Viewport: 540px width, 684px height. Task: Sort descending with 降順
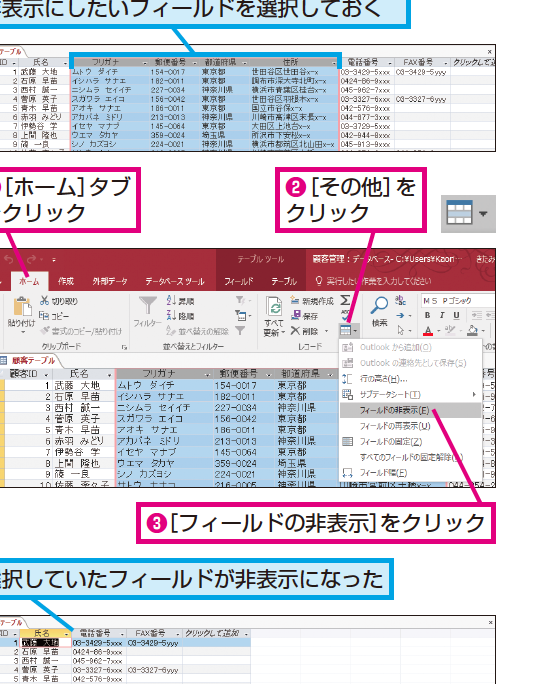[x=180, y=316]
